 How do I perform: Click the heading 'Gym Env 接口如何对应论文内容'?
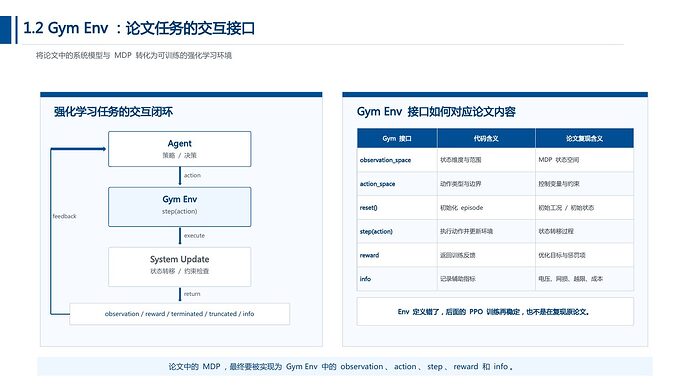click(436, 112)
